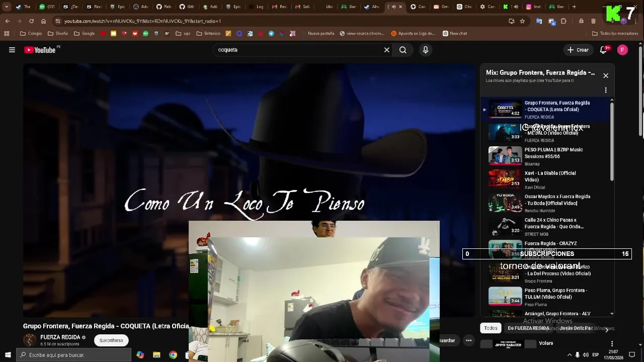Open more actions ellipsis below the video
Viewport: 644px width, 362px height.
pos(468,340)
